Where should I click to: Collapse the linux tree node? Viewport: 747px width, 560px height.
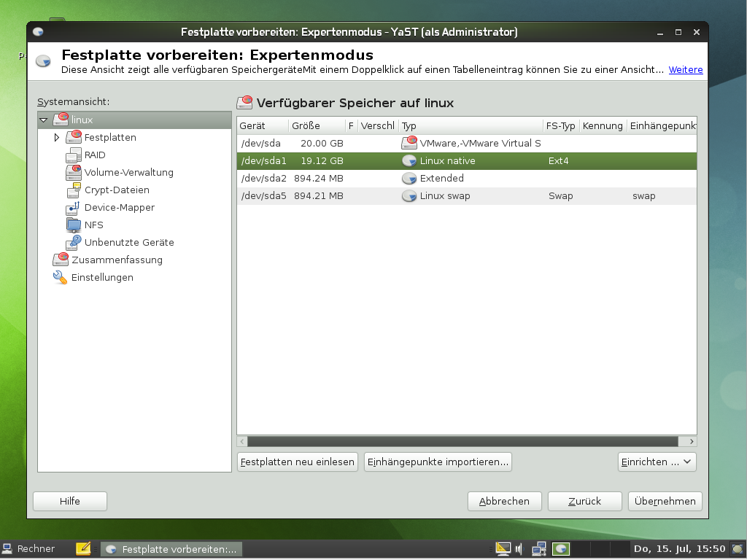44,120
